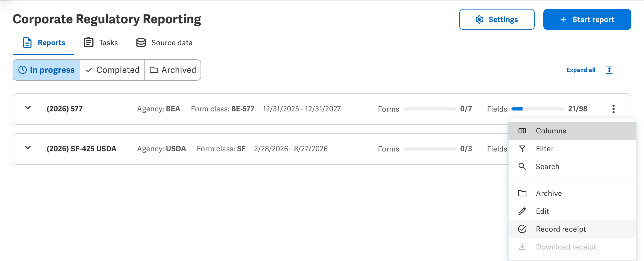Click the Filter funnel icon

(x=522, y=149)
